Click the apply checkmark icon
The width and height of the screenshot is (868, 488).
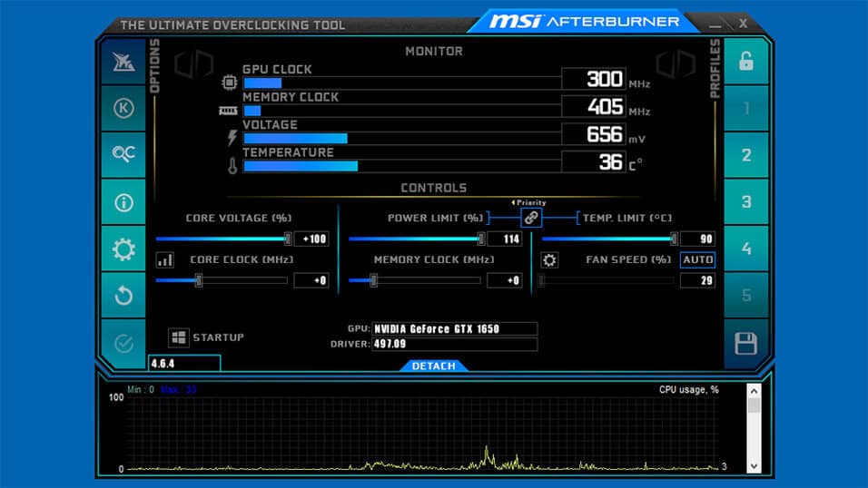tap(123, 343)
